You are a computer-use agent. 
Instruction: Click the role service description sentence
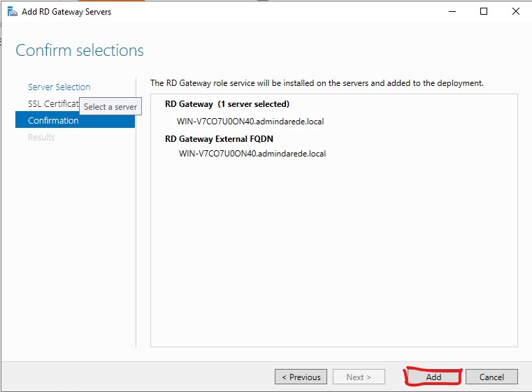317,83
